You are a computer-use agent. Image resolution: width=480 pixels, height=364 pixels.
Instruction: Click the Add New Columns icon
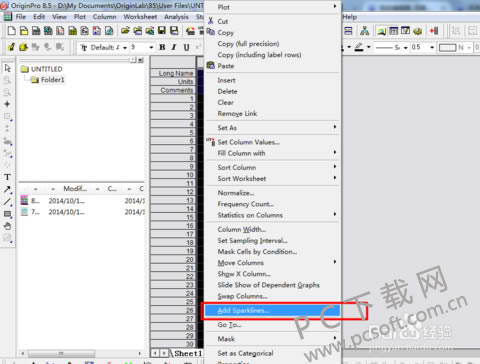click(x=434, y=31)
